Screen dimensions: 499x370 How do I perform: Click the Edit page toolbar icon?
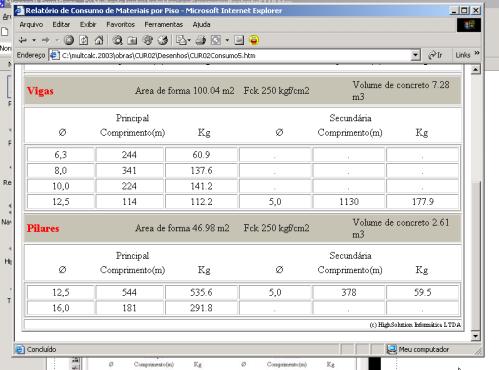point(216,41)
